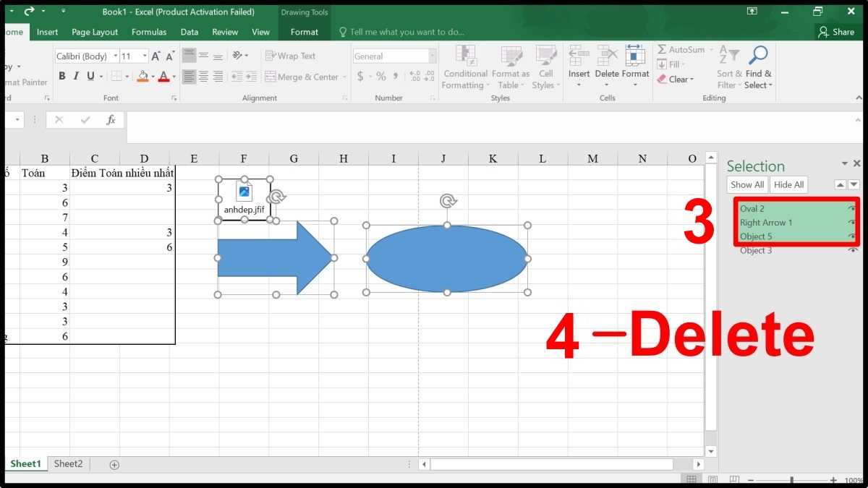
Task: Click Wrap Text button
Action: point(290,56)
